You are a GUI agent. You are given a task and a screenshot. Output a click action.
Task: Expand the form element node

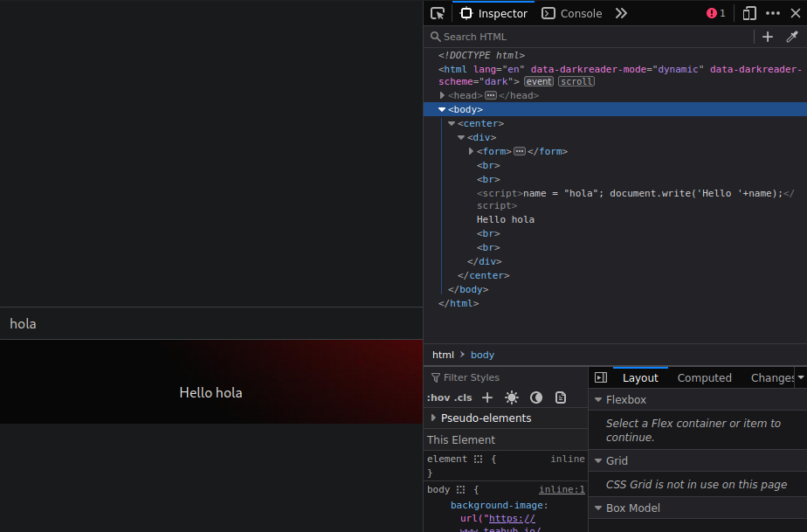click(x=472, y=151)
